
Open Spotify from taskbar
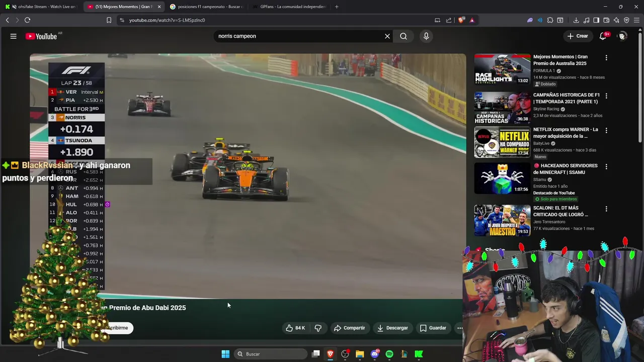(x=389, y=354)
